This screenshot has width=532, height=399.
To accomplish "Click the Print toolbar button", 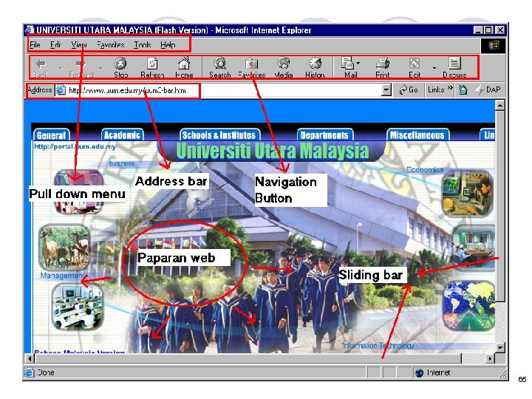I will pos(383,68).
